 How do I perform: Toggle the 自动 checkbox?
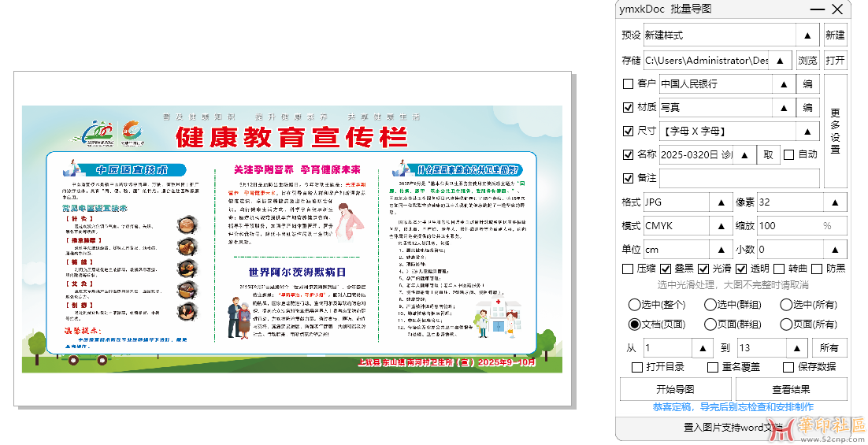[x=788, y=155]
